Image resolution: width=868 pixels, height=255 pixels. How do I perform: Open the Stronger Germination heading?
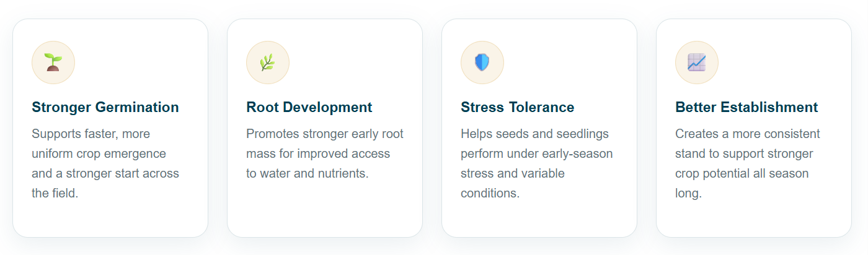105,107
